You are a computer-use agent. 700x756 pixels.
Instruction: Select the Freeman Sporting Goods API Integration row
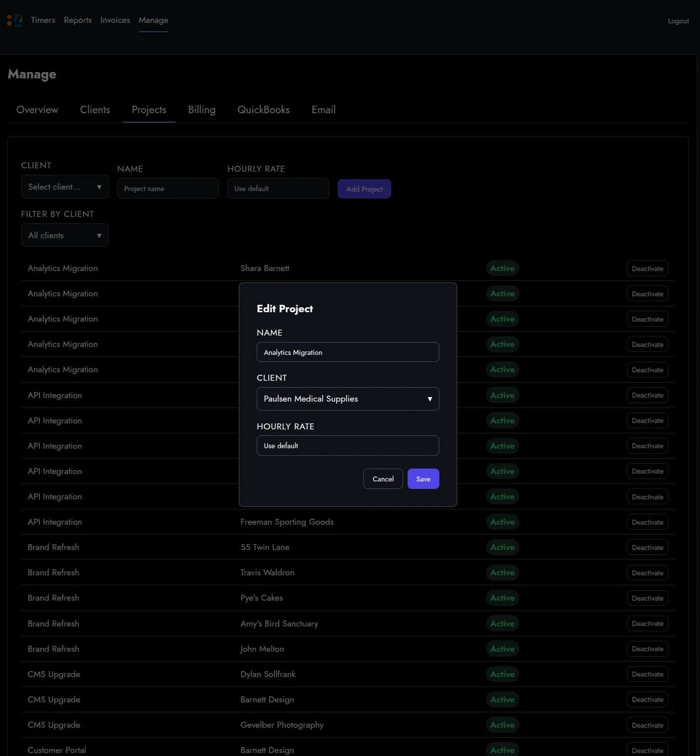point(286,522)
